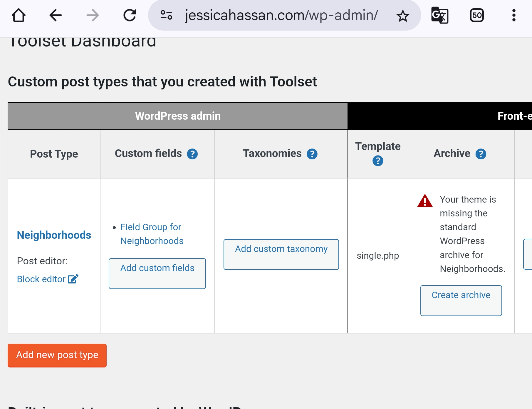This screenshot has width=532, height=409.
Task: Open the tab switcher showing 50
Action: (477, 15)
